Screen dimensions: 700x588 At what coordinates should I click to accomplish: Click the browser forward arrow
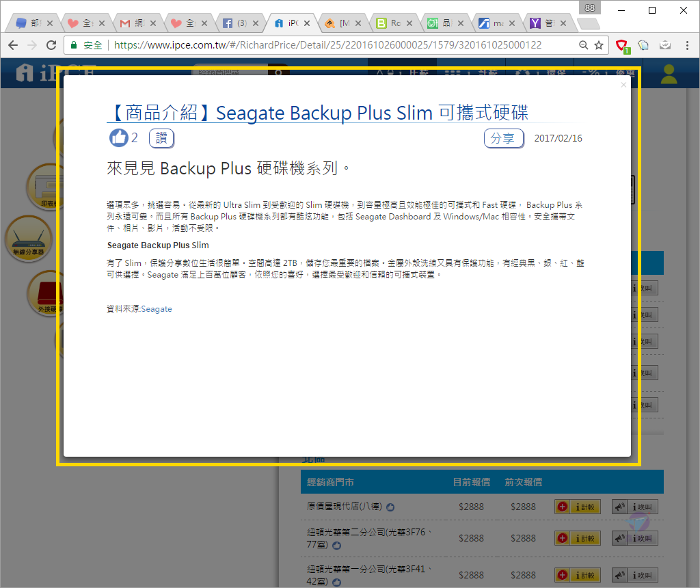pos(31,45)
